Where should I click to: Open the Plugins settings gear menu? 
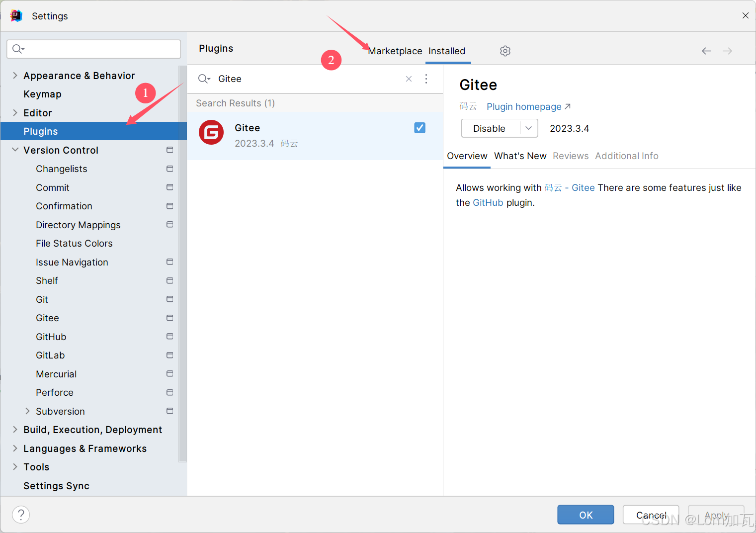tap(505, 51)
